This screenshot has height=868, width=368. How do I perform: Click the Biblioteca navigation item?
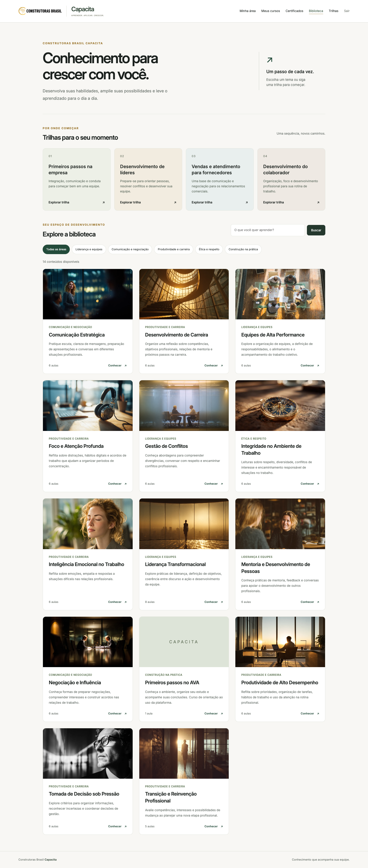(316, 11)
